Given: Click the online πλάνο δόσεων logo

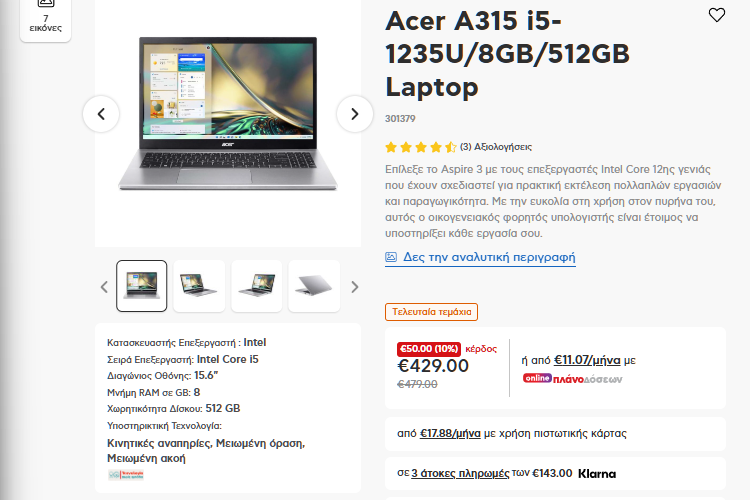Looking at the screenshot, I should pyautogui.click(x=573, y=379).
